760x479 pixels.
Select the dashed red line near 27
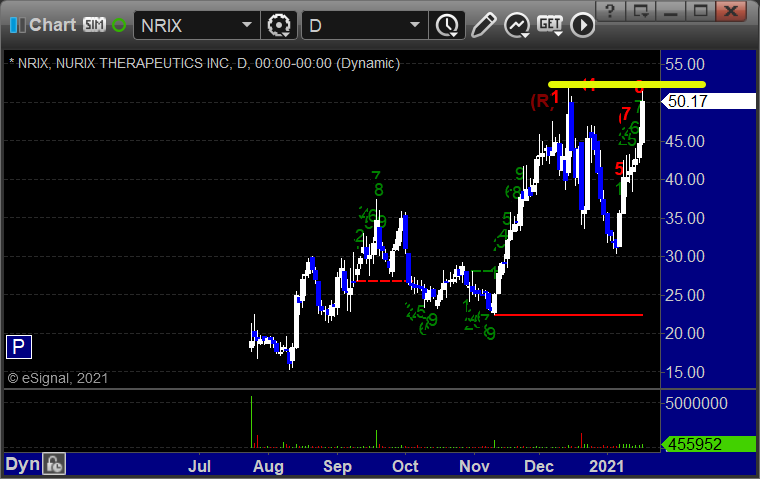tap(380, 281)
